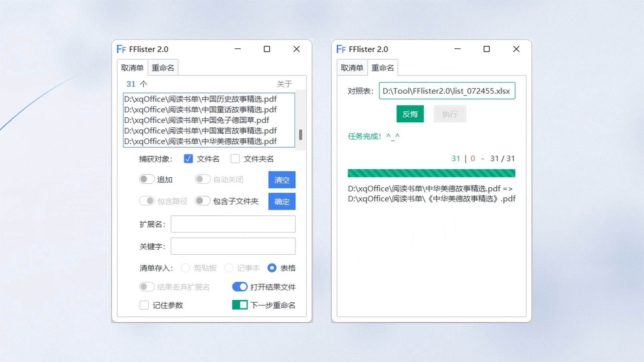
Task: Toggle the 自动关闭 switch
Action: click(x=203, y=179)
